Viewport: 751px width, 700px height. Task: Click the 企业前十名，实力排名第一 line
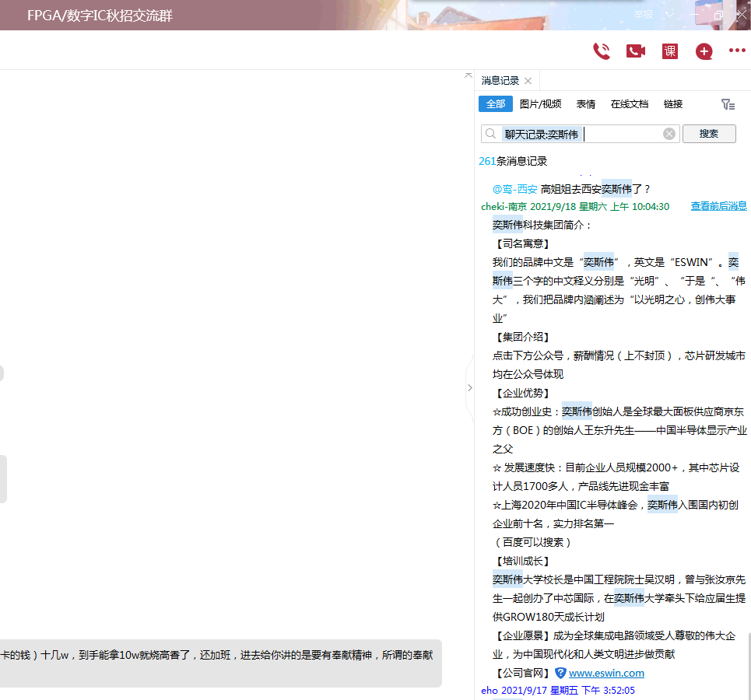(553, 523)
